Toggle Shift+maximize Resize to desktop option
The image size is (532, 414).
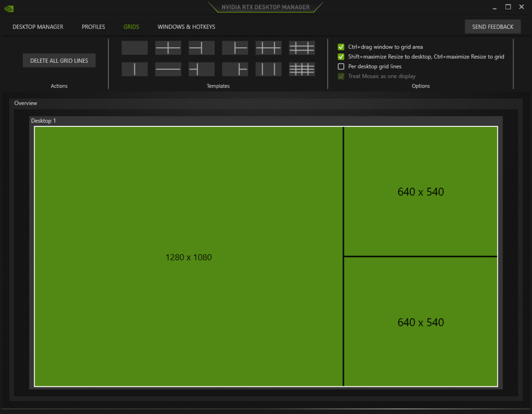(341, 56)
